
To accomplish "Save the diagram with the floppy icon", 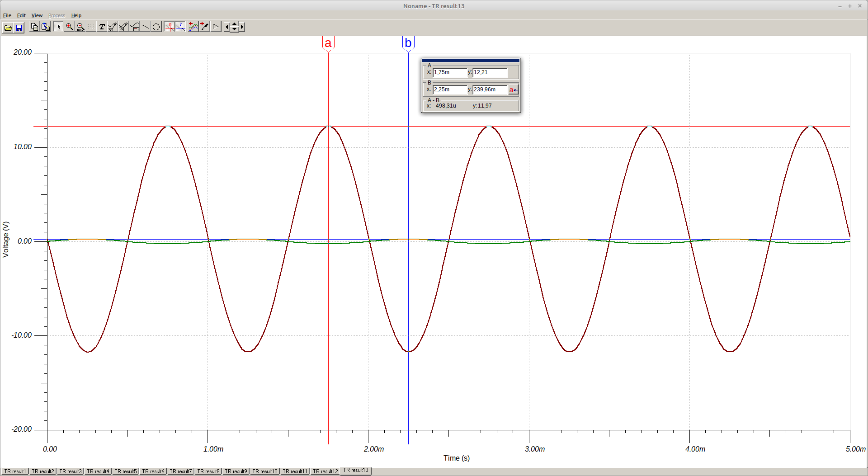I will tap(19, 27).
